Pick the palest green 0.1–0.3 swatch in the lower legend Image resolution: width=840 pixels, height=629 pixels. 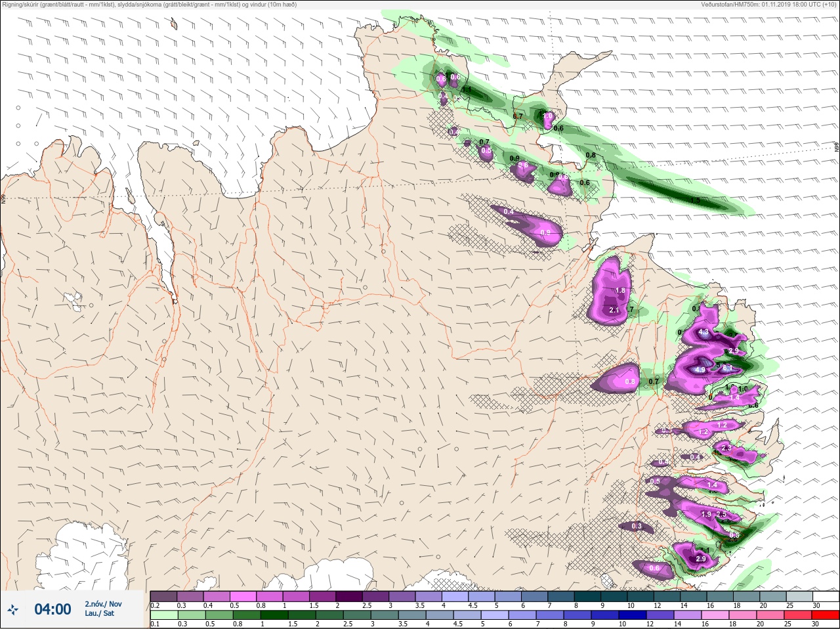163,615
